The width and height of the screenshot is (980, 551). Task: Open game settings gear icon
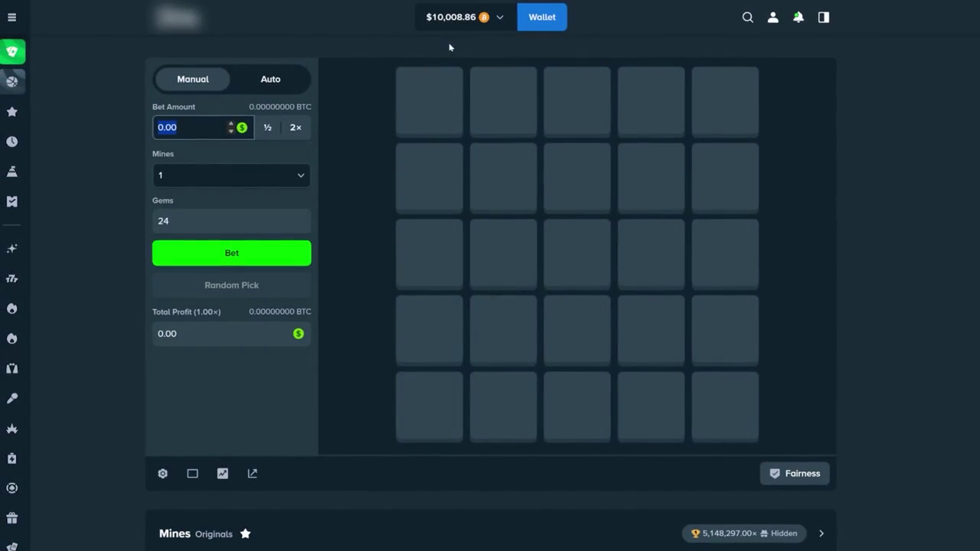162,474
